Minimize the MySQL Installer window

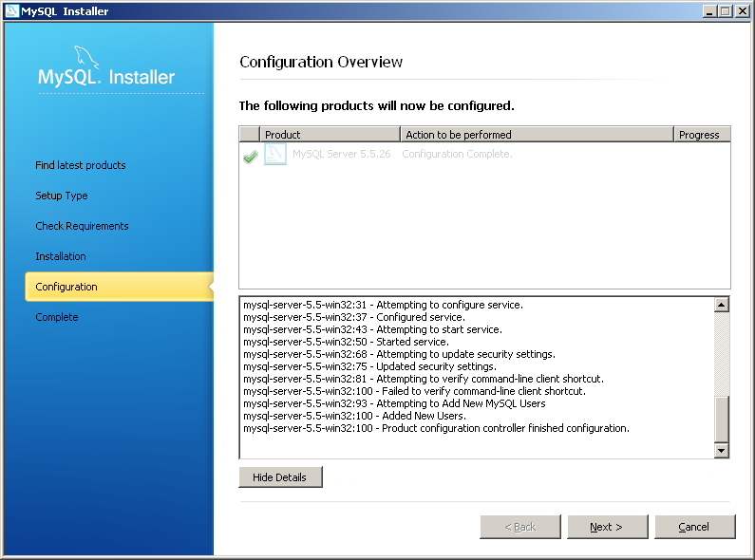(708, 11)
